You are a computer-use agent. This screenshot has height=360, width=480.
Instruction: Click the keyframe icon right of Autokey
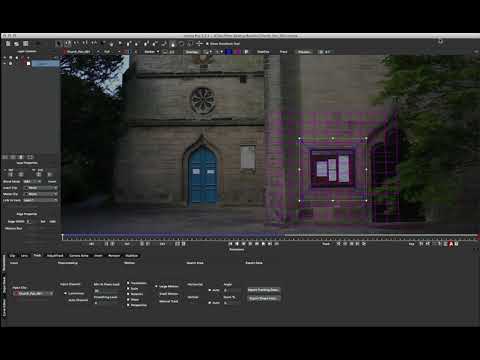pos(457,244)
